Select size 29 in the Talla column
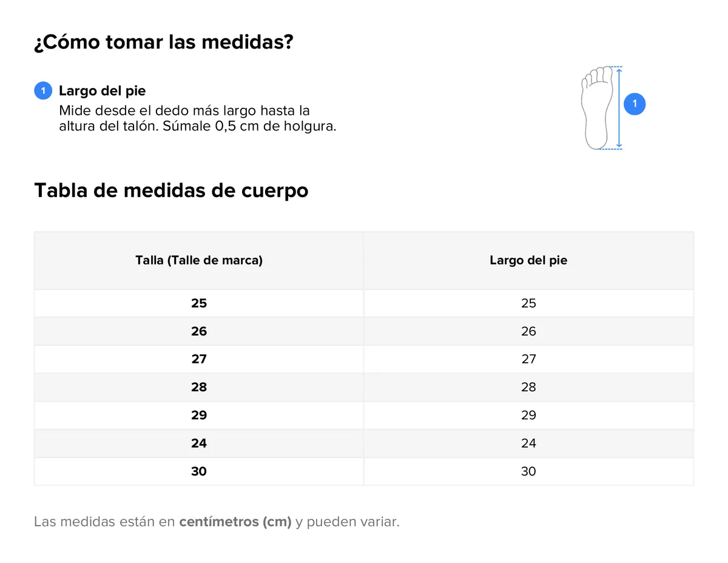This screenshot has width=728, height=563. tap(199, 415)
